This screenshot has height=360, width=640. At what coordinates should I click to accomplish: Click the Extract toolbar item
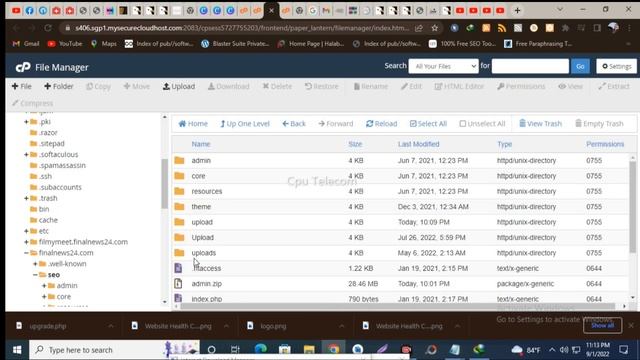(614, 86)
